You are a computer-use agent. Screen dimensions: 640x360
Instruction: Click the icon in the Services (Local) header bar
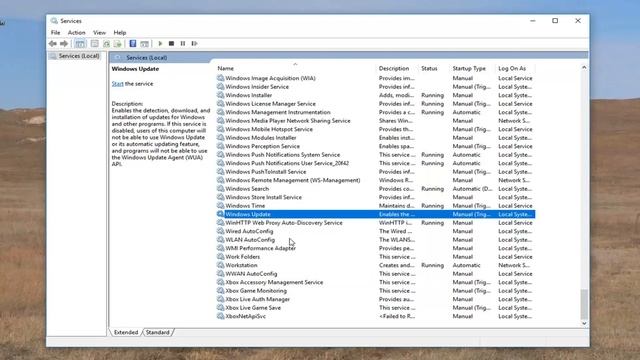(x=118, y=58)
